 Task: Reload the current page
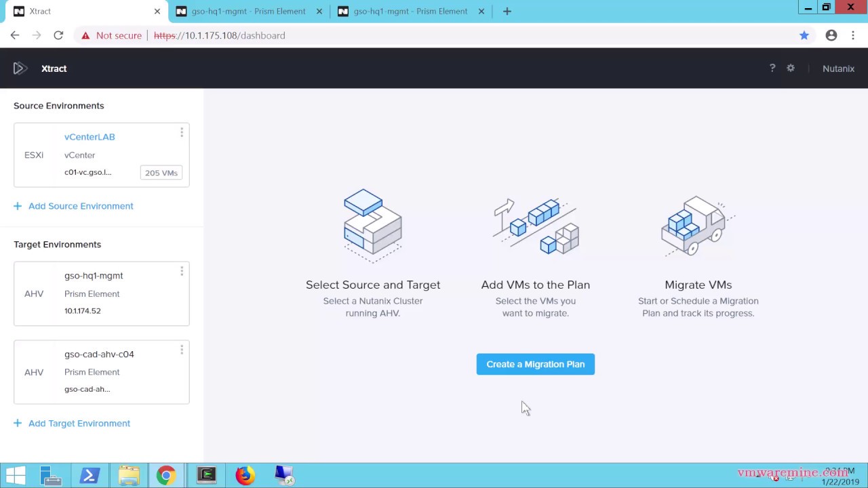coord(58,35)
